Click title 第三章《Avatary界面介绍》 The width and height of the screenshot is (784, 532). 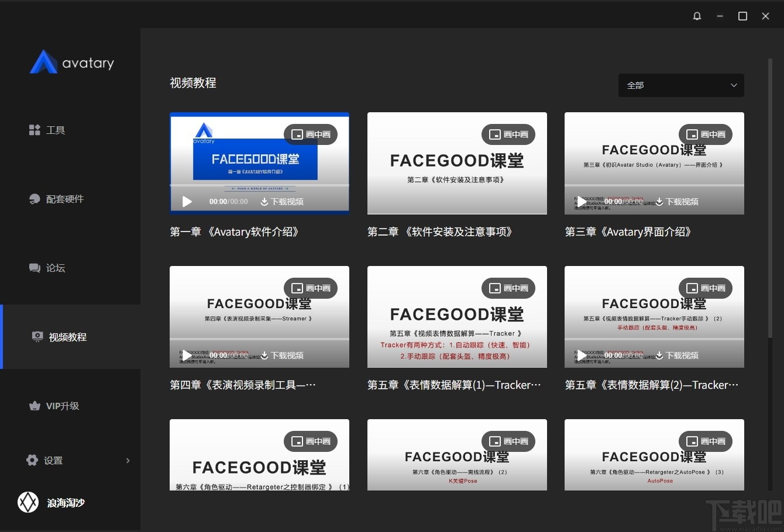click(x=629, y=232)
